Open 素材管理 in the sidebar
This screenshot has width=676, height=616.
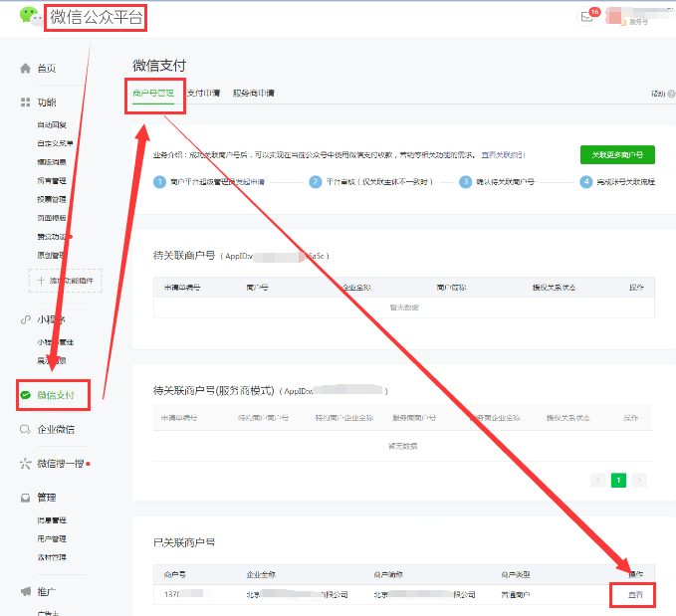pyautogui.click(x=52, y=557)
